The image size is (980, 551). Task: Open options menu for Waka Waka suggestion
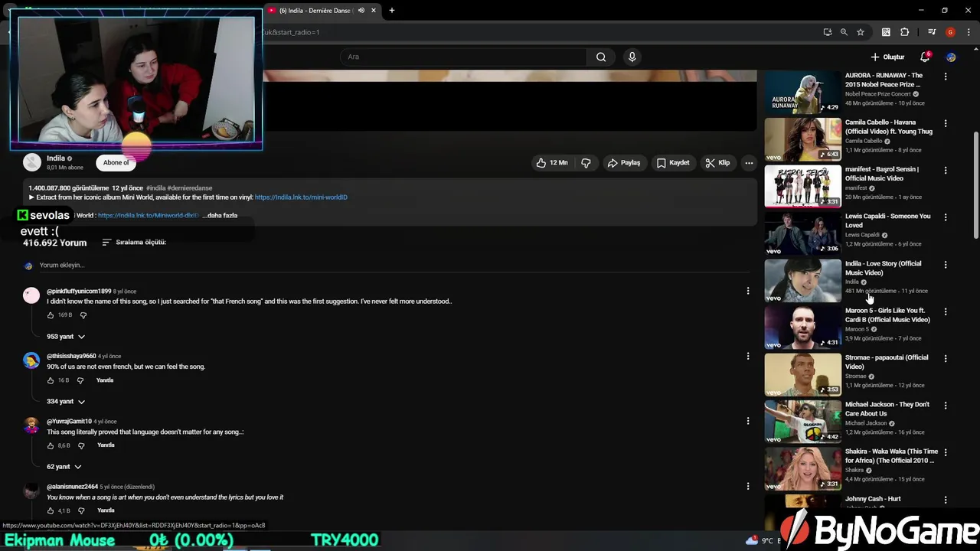(946, 452)
